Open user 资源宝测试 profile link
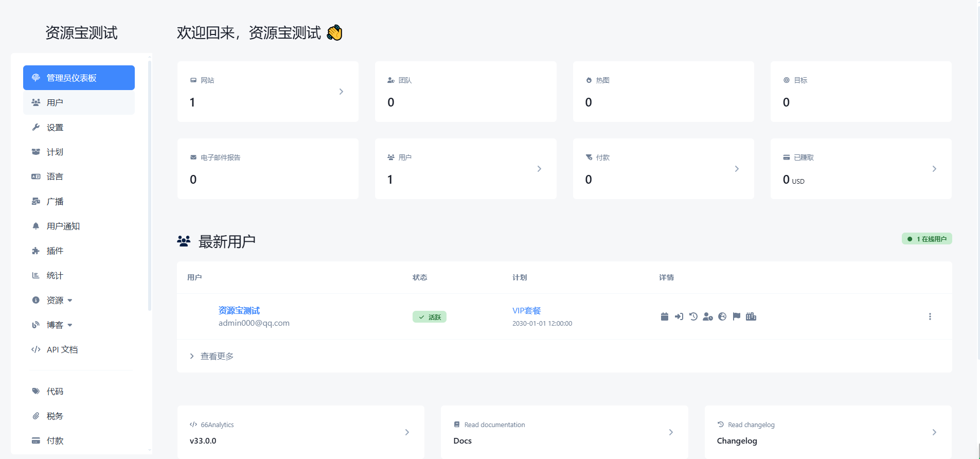The image size is (980, 459). pyautogui.click(x=239, y=310)
